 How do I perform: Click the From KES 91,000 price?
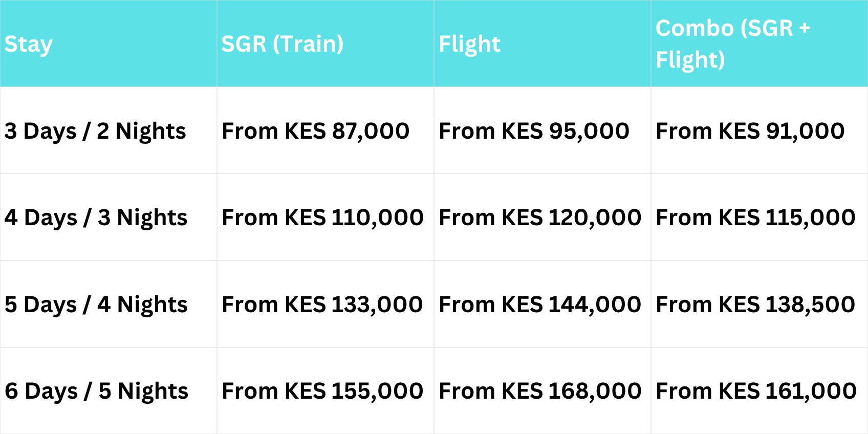pyautogui.click(x=750, y=131)
